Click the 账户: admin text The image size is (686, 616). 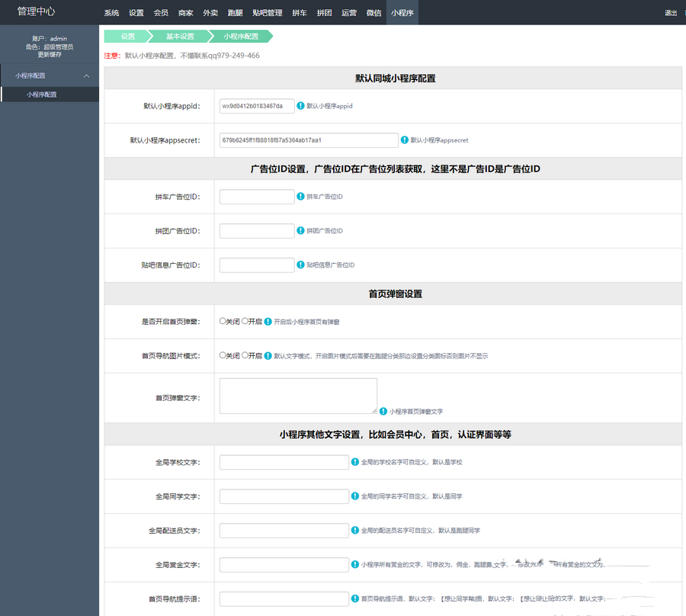(50, 38)
